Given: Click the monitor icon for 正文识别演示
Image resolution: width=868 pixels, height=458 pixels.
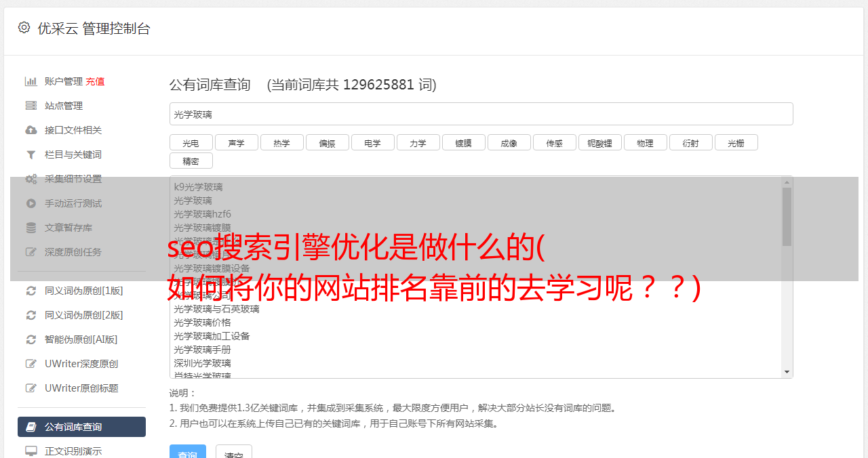Looking at the screenshot, I should click(x=31, y=451).
